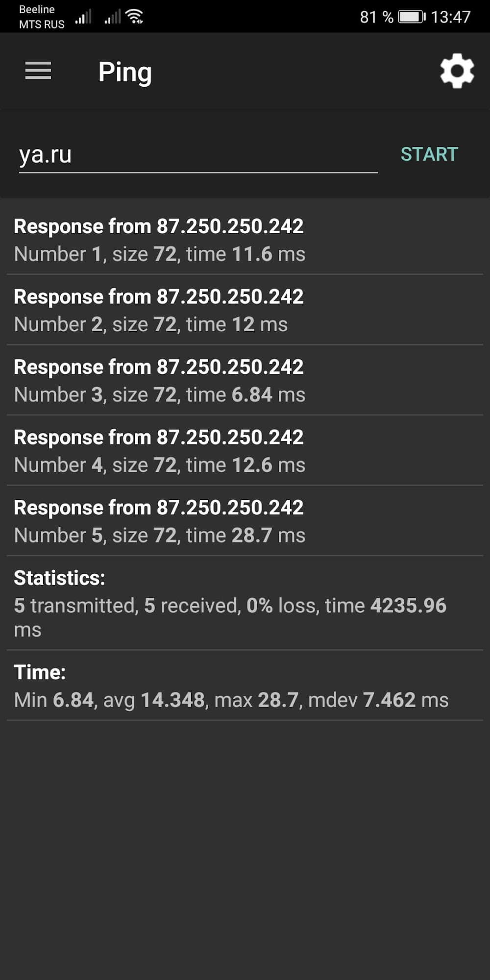Viewport: 490px width, 980px height.
Task: Select ping response Number 2 row
Action: [245, 310]
